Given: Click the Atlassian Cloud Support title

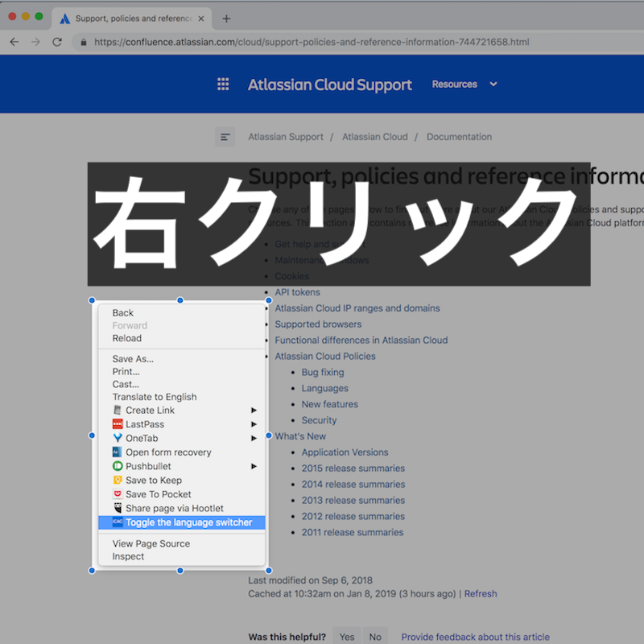Looking at the screenshot, I should point(329,85).
